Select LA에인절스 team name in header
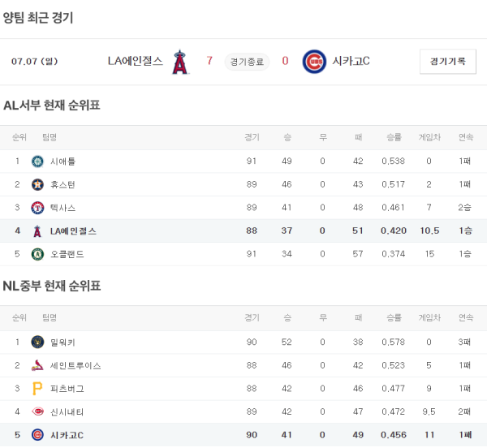487x448 pixels. point(135,61)
